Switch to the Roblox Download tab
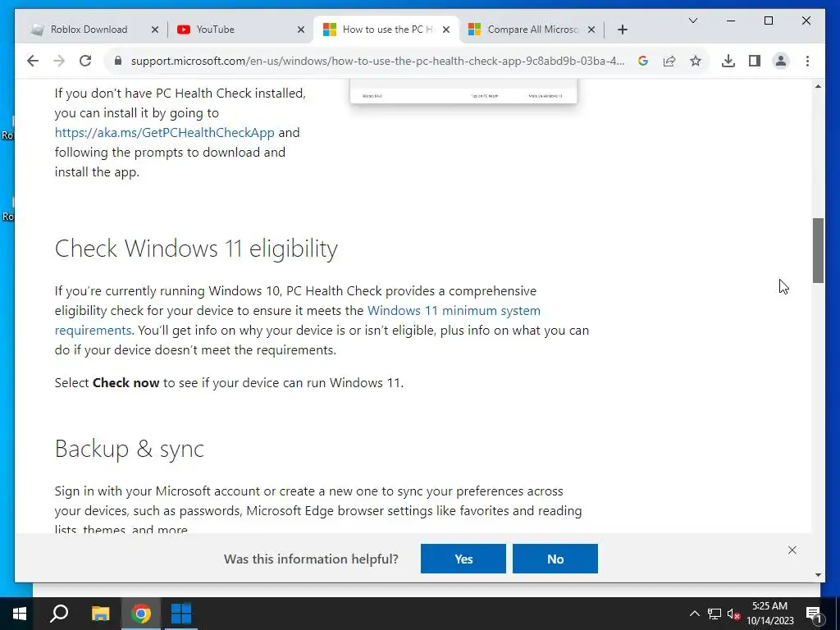The height and width of the screenshot is (630, 840). click(89, 30)
